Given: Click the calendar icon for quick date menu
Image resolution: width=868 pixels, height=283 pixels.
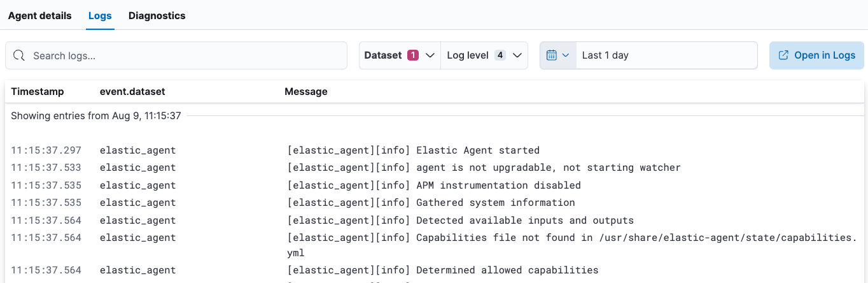Looking at the screenshot, I should (552, 55).
